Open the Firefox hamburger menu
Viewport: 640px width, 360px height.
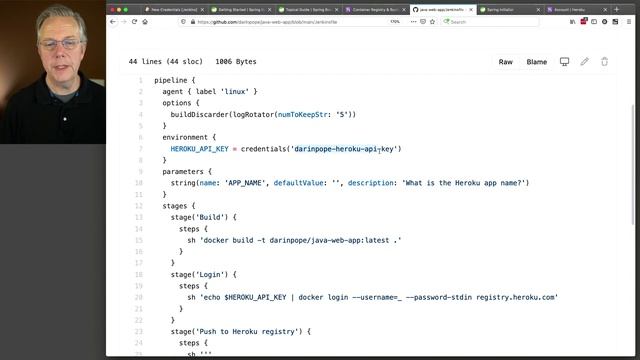629,22
